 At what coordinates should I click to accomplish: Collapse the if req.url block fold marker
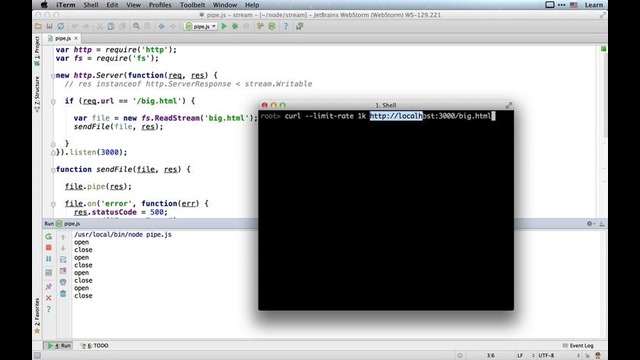(x=53, y=102)
